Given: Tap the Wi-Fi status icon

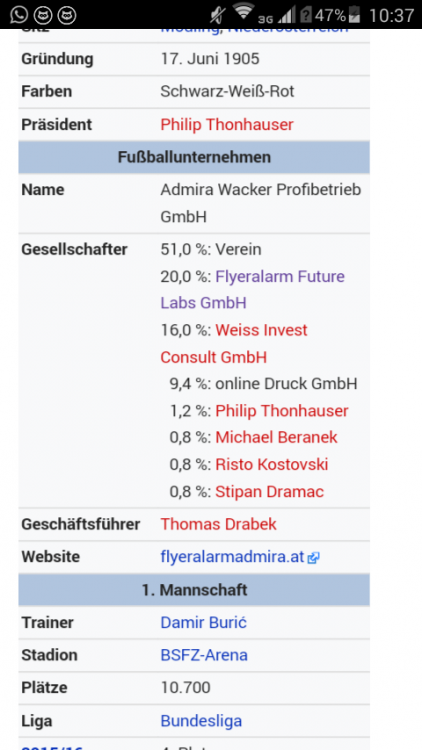Looking at the screenshot, I should coord(244,11).
